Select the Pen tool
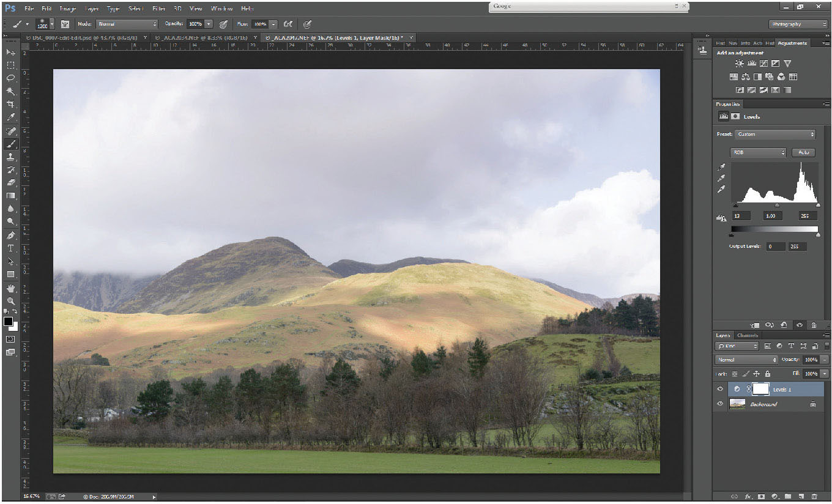The image size is (832, 504). coord(10,235)
